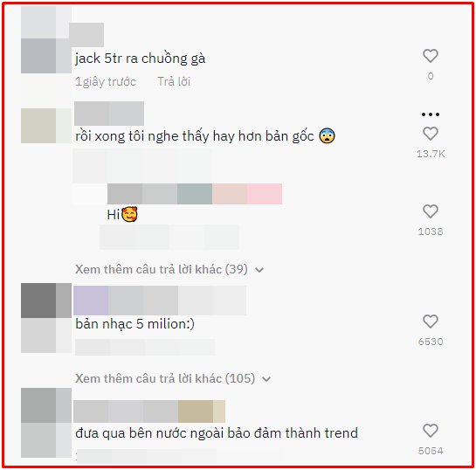The height and width of the screenshot is (470, 476).
Task: Open blurred username above 'Hi' reply
Action: point(195,194)
